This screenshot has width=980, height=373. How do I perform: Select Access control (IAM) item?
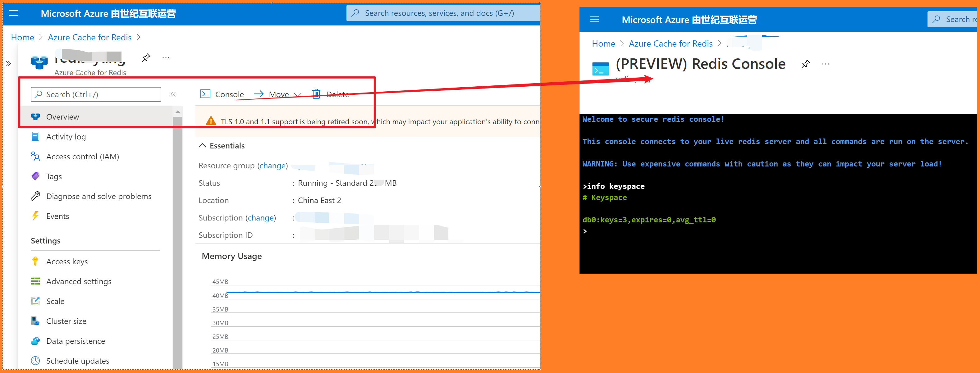(82, 157)
